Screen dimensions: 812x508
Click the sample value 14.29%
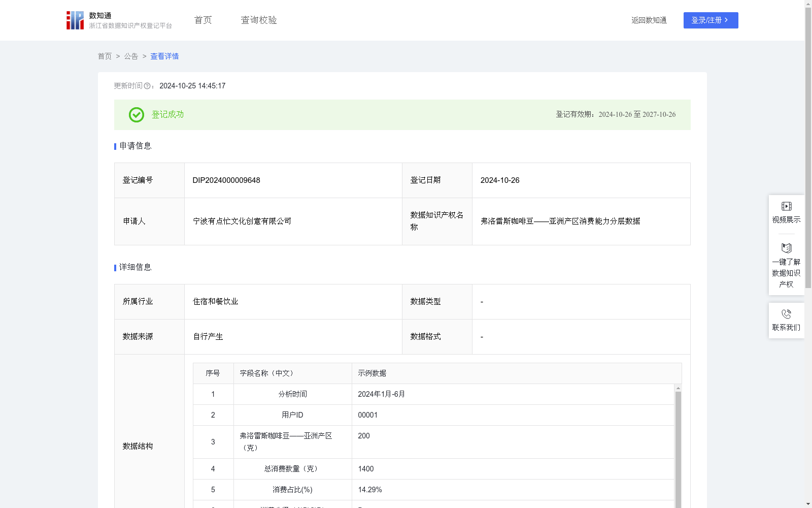click(x=370, y=490)
